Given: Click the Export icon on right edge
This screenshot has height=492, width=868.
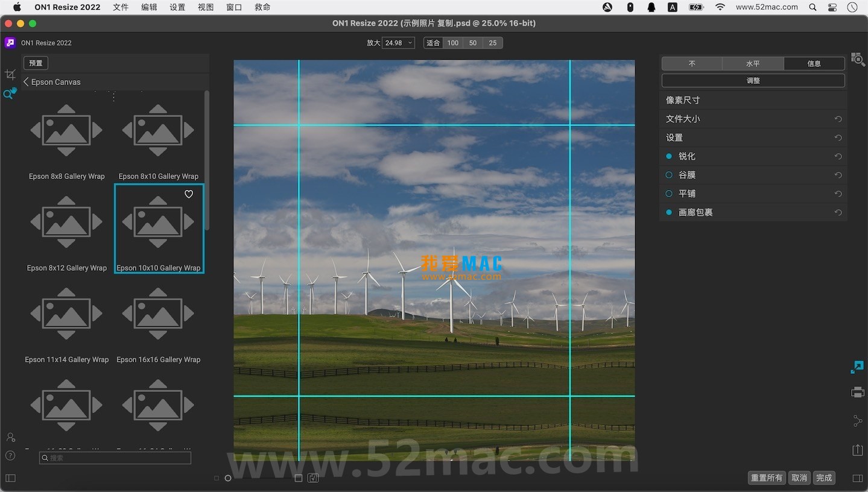Looking at the screenshot, I should (857, 450).
